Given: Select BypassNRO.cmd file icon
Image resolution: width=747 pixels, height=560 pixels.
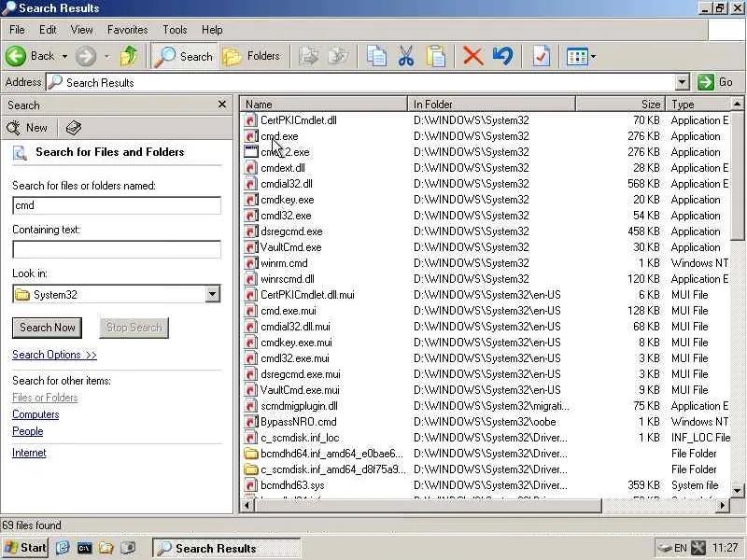Looking at the screenshot, I should pyautogui.click(x=250, y=422).
